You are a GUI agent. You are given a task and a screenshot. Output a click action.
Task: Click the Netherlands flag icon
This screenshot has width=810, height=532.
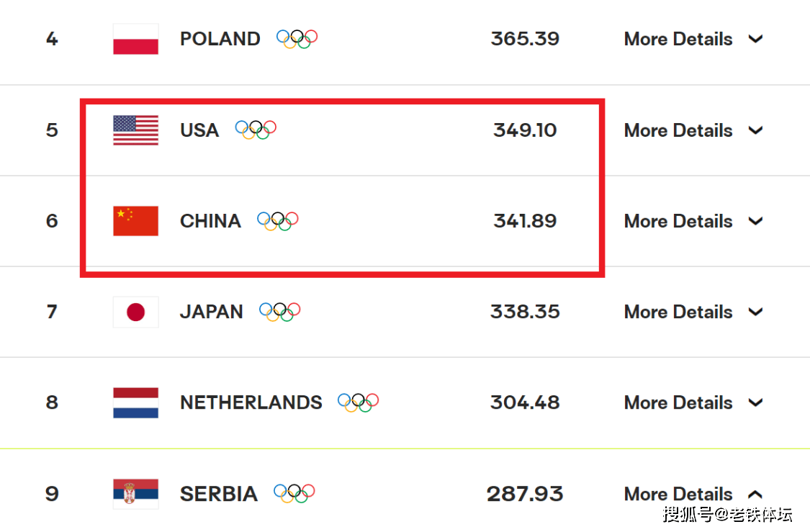coord(135,403)
